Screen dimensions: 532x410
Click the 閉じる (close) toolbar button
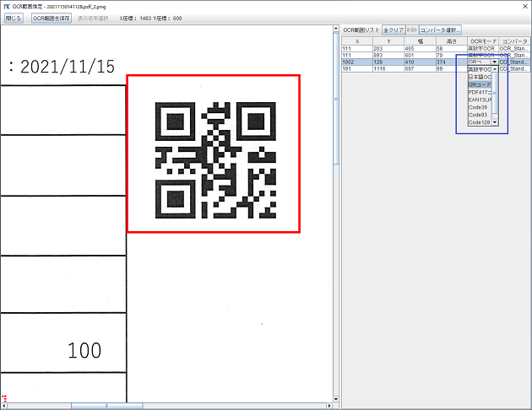tap(14, 19)
